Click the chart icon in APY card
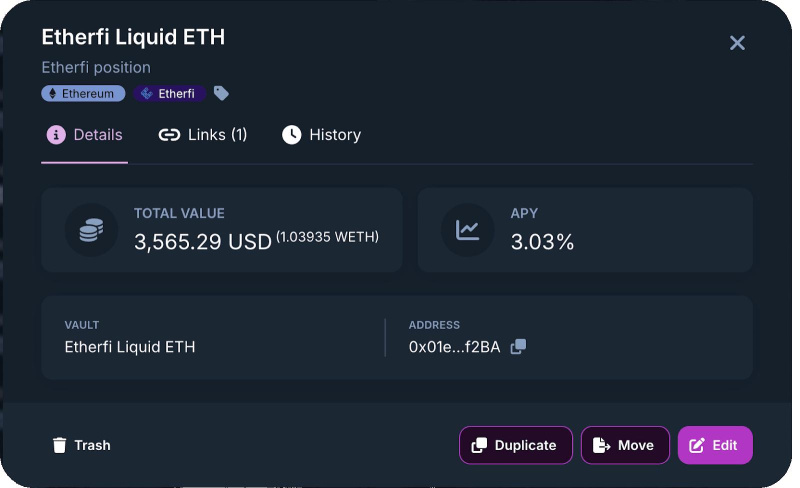This screenshot has width=800, height=488. pyautogui.click(x=467, y=230)
